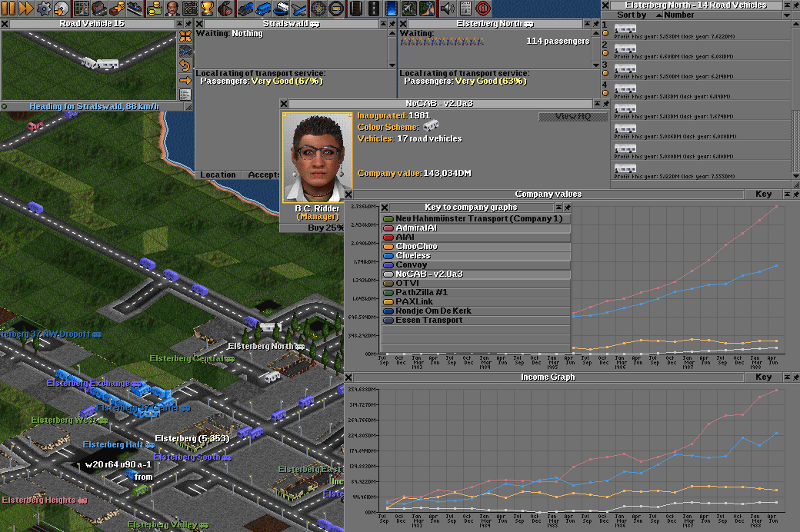This screenshot has height=532, width=800.
Task: Open company info manager face icon
Action: (172, 8)
